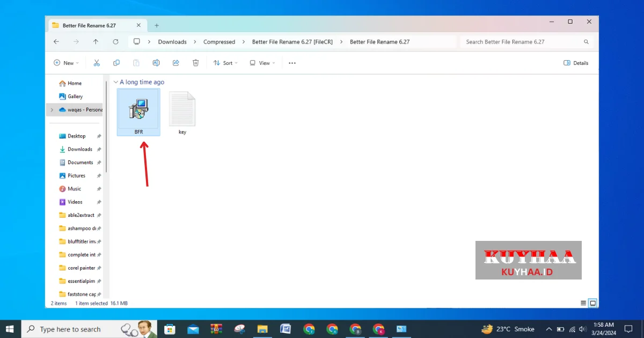Open Documents in the sidebar
The height and width of the screenshot is (338, 644).
tap(80, 163)
